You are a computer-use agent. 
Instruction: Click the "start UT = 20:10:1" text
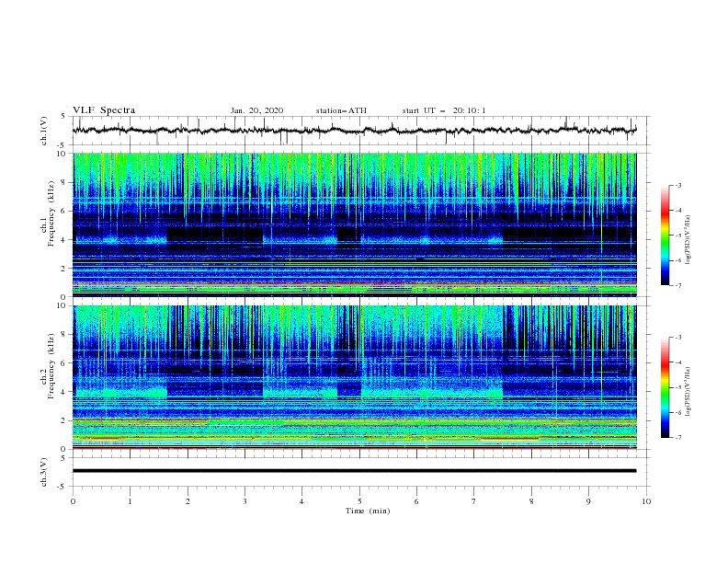(444, 110)
